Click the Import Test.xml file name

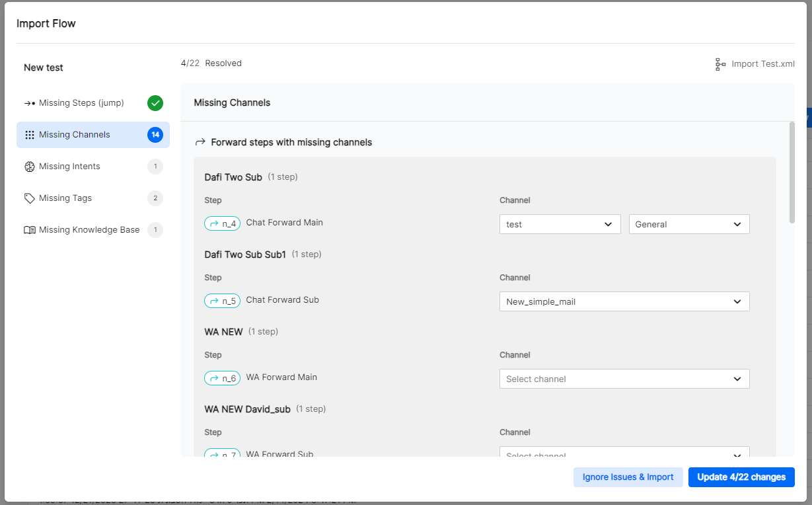pos(763,64)
